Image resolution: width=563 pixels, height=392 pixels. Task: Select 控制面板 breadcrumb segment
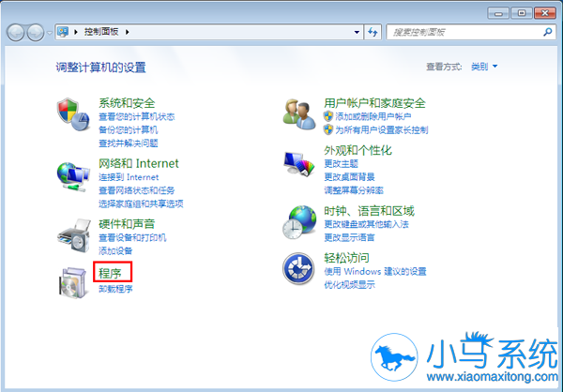[101, 32]
